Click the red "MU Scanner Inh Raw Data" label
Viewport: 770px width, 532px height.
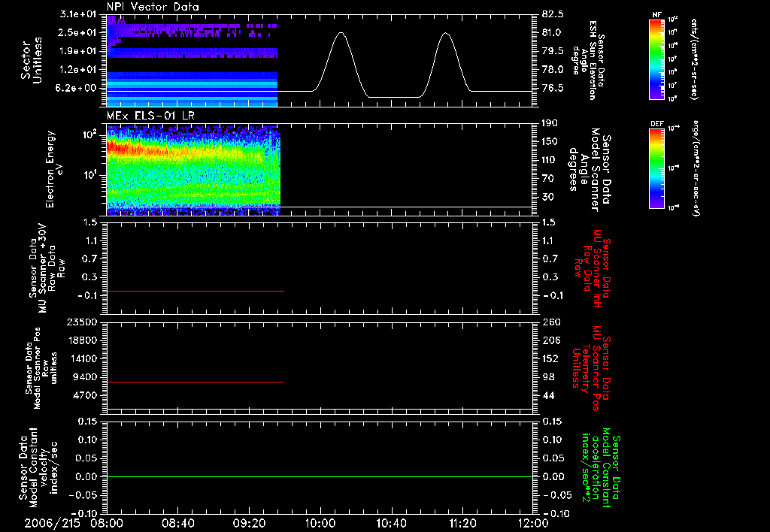point(592,268)
